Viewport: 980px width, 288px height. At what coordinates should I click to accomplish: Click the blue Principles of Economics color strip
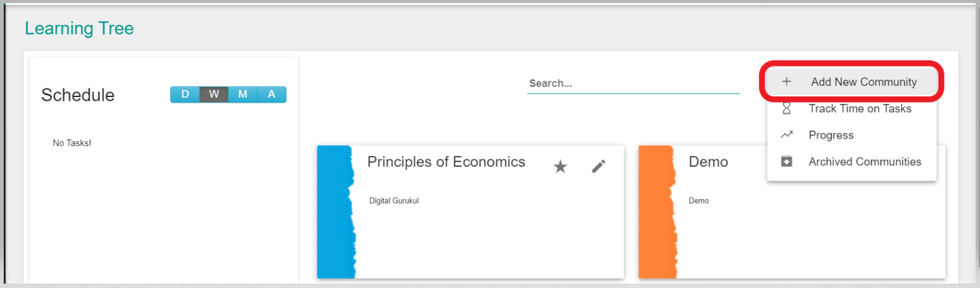(x=335, y=211)
